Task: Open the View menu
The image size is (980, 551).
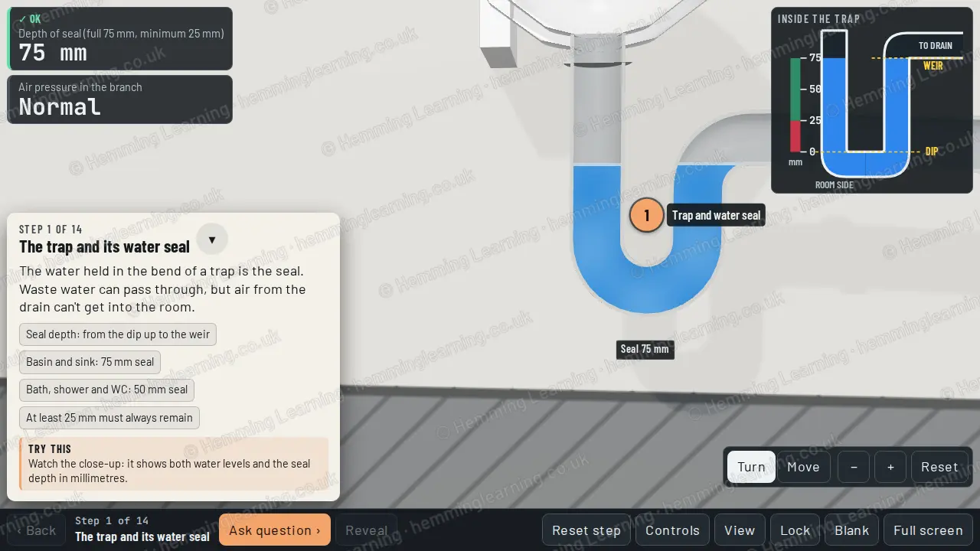Action: coord(740,530)
